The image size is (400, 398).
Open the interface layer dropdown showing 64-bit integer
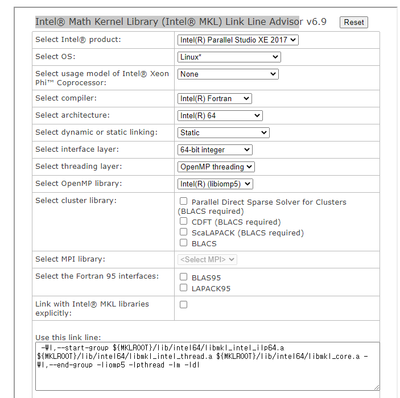pos(215,150)
